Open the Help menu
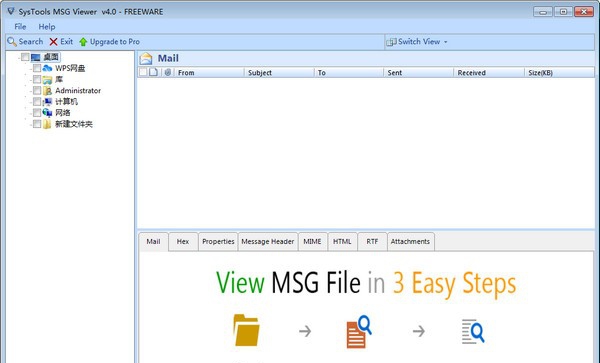Viewport: 600px width, 363px height. pyautogui.click(x=47, y=27)
